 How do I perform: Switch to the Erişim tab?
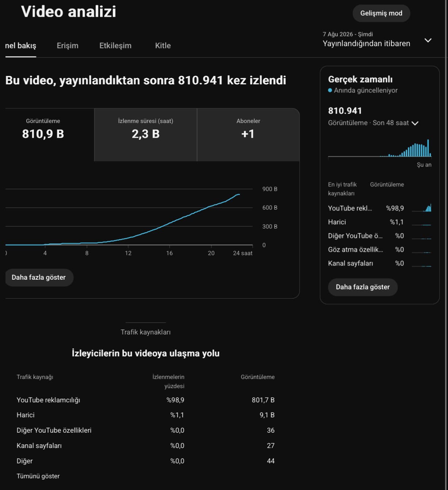[68, 46]
